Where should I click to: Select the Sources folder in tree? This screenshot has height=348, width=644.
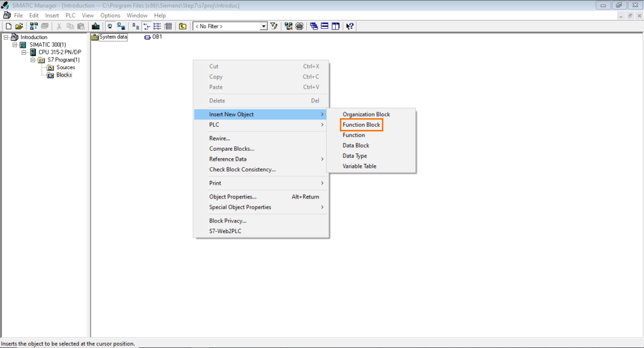[65, 67]
